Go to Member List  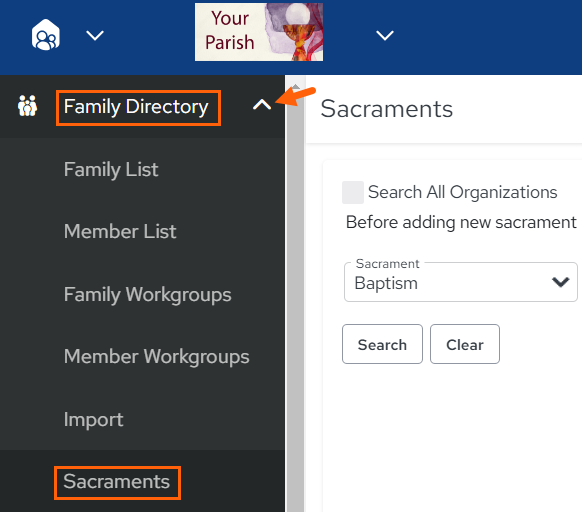(x=120, y=232)
